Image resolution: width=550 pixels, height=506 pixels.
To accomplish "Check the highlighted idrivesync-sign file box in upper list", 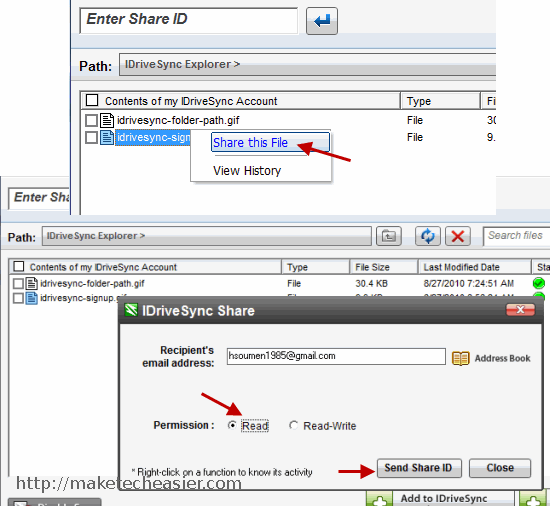I will pyautogui.click(x=91, y=137).
